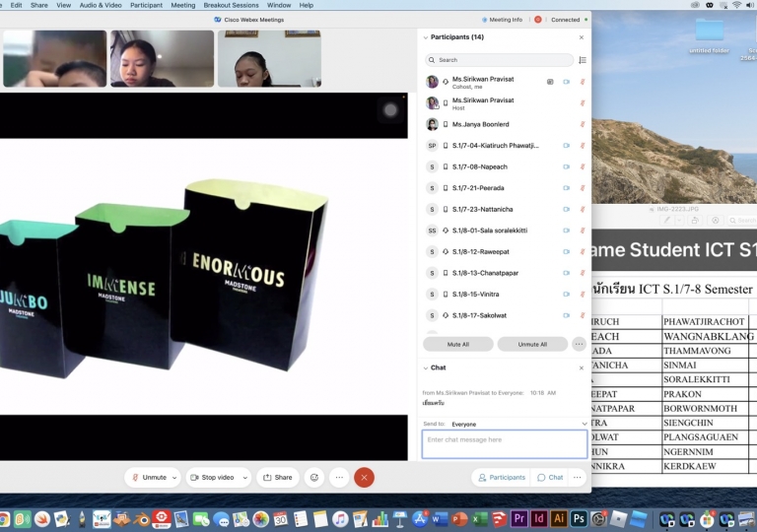The height and width of the screenshot is (532, 757).
Task: Toggle the Participants panel button
Action: (501, 478)
